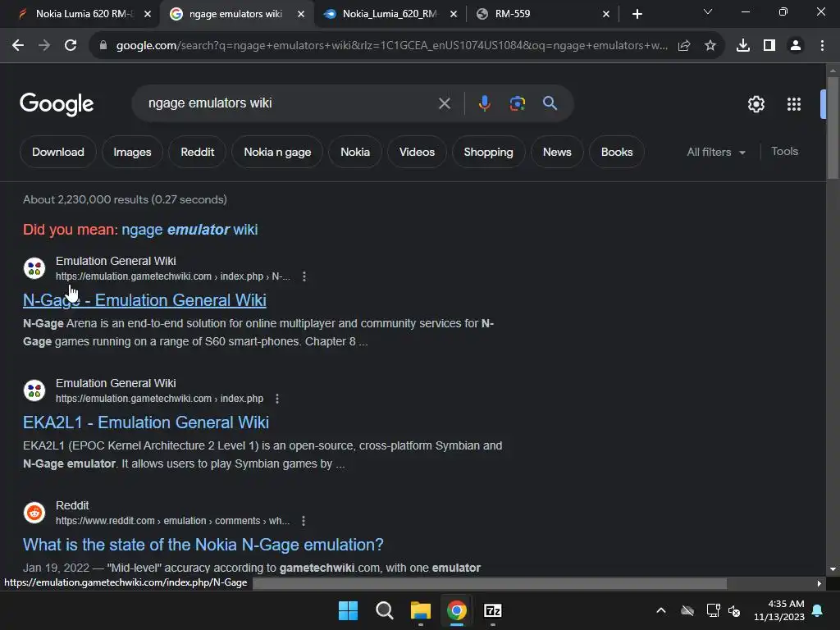This screenshot has width=840, height=630.
Task: Close the Nokia Lumia 620 RM tab
Action: coord(148,14)
